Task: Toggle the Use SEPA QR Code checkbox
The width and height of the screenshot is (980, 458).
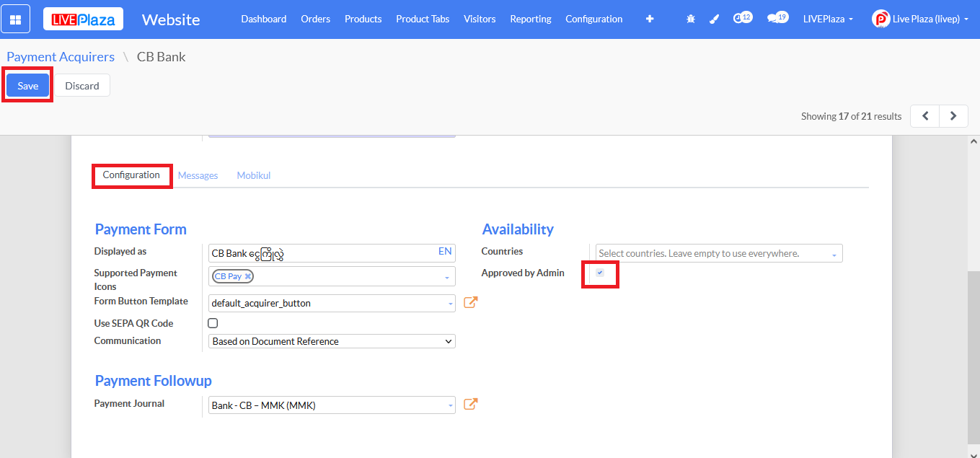Action: pyautogui.click(x=213, y=323)
